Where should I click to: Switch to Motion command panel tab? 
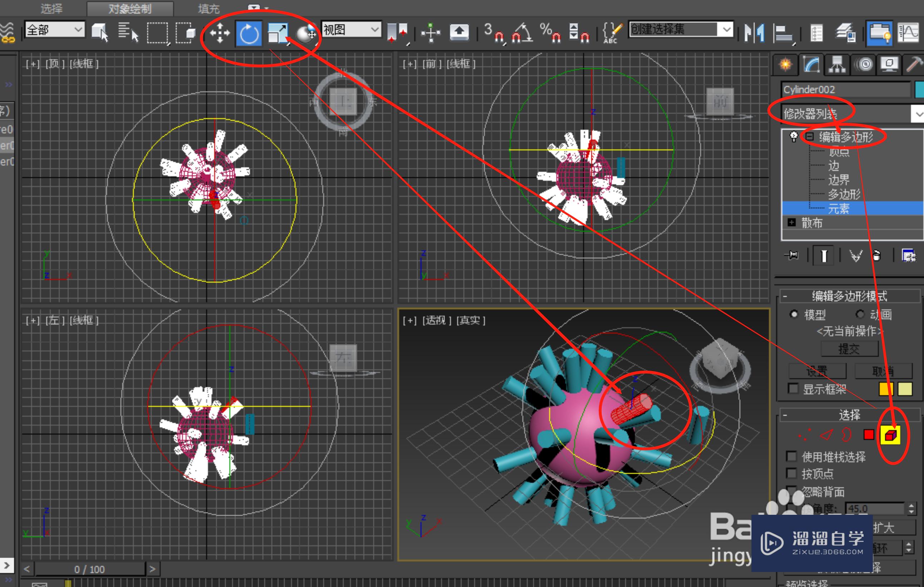[x=863, y=64]
